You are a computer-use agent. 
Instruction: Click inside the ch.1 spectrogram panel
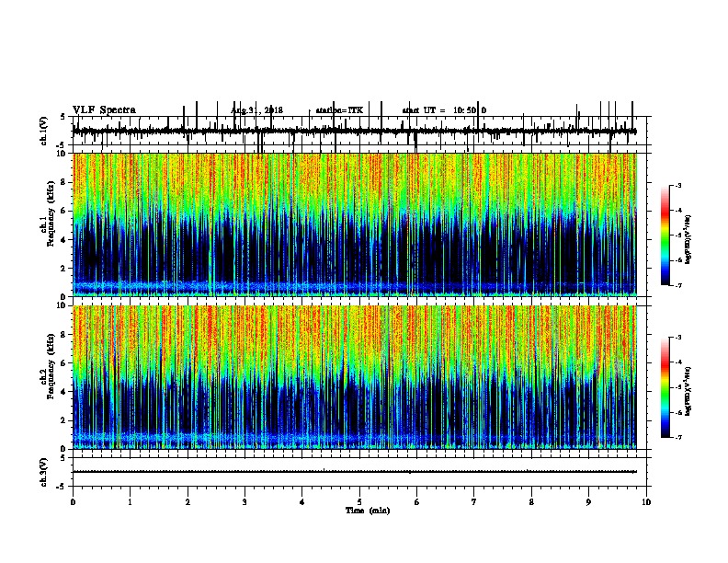point(355,224)
